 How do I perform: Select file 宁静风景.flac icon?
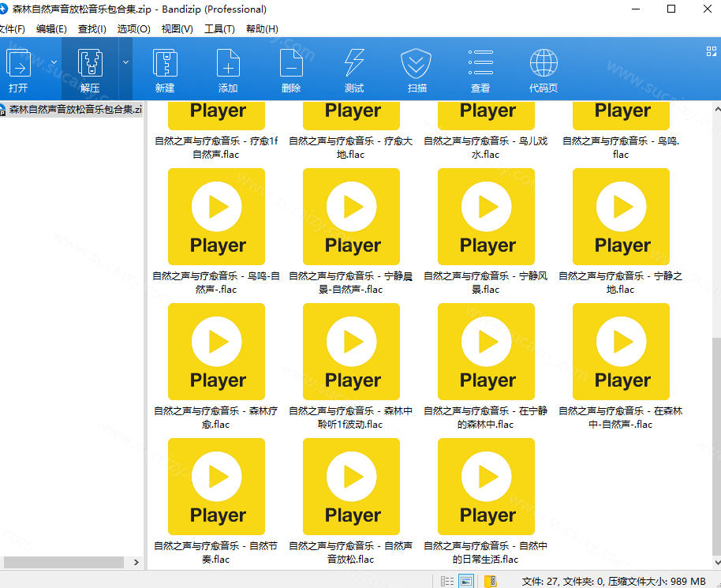click(486, 216)
